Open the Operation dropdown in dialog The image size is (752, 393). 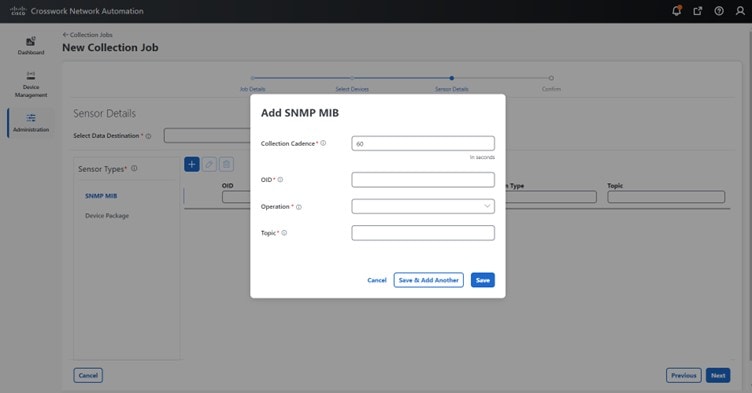(423, 206)
